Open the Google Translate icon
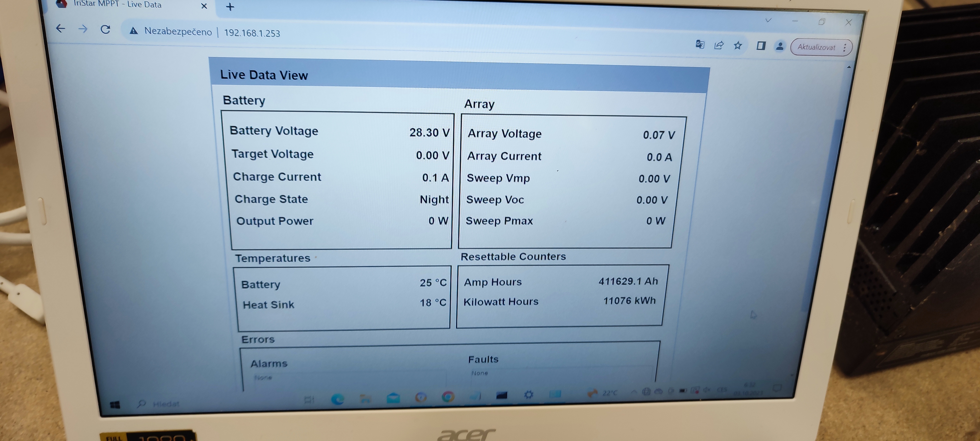The height and width of the screenshot is (441, 980). coord(700,45)
